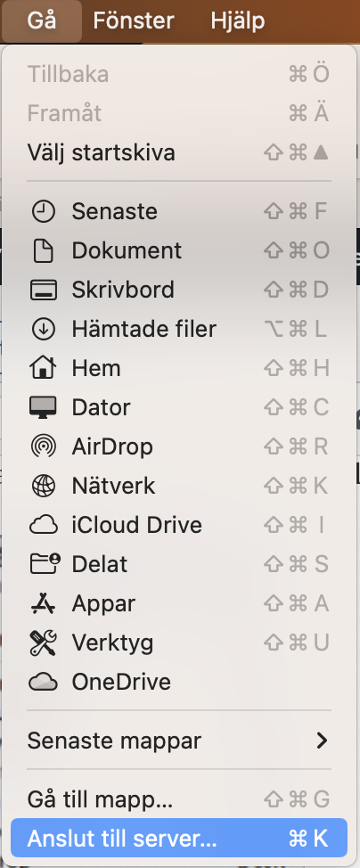360x868 pixels.
Task: Click the Nätverk globe icon
Action: pyautogui.click(x=43, y=486)
